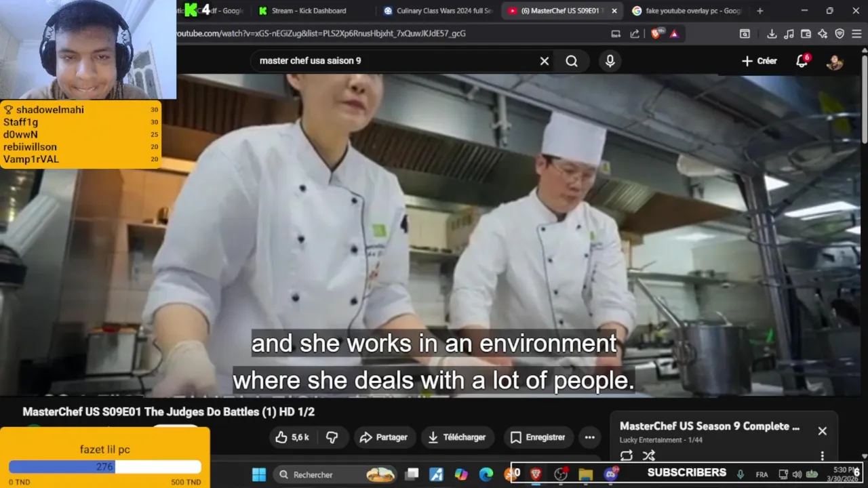Open more actions ellipsis under video
Viewport: 868px width, 488px height.
589,437
